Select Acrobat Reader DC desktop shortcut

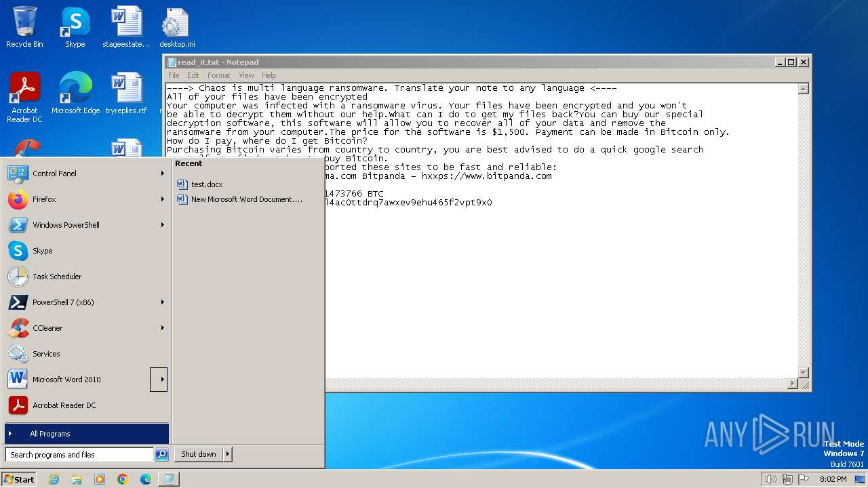point(24,98)
